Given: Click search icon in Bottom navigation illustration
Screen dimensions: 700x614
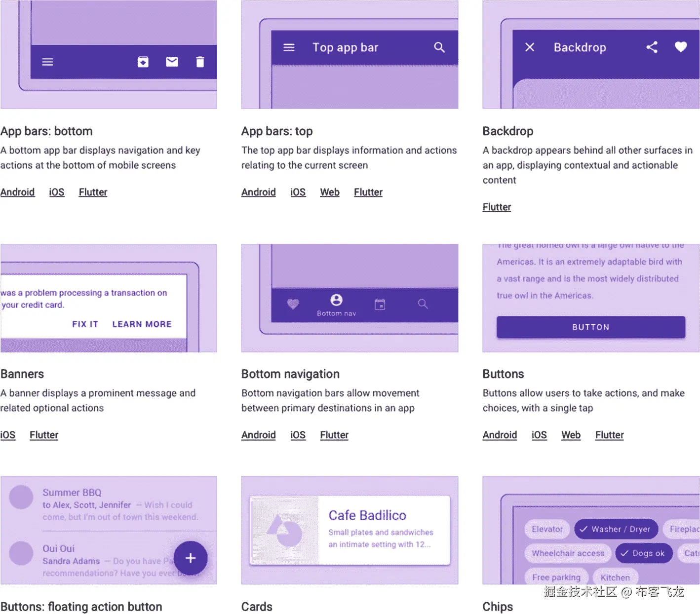Looking at the screenshot, I should click(423, 304).
